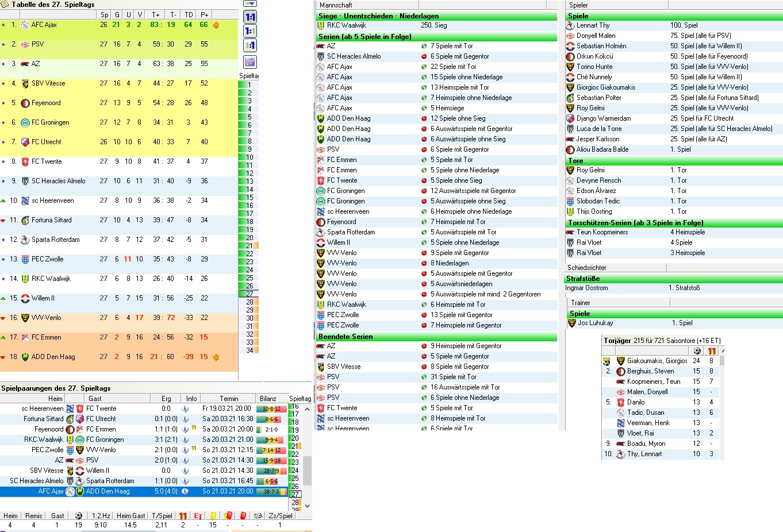Select the SBV Vitesse vs Willem II pairing
The height and width of the screenshot is (532, 783).
pyautogui.click(x=144, y=471)
